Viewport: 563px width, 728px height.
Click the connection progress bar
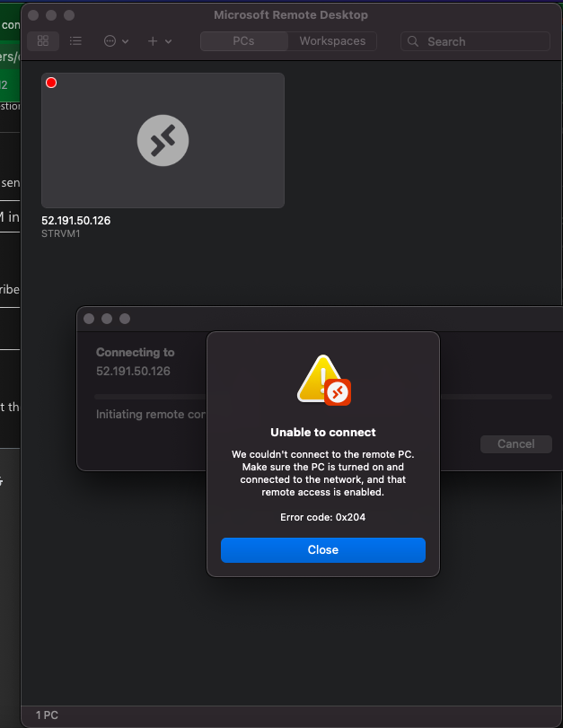point(323,397)
